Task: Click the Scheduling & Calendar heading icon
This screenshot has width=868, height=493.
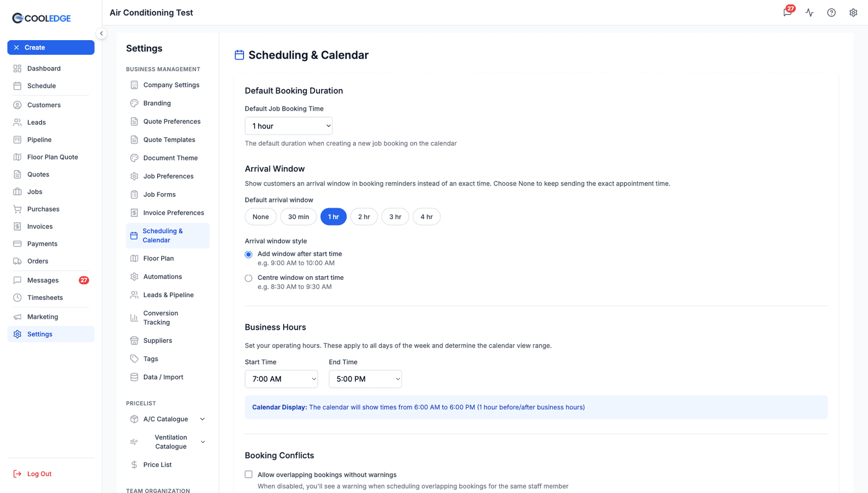Action: (239, 55)
